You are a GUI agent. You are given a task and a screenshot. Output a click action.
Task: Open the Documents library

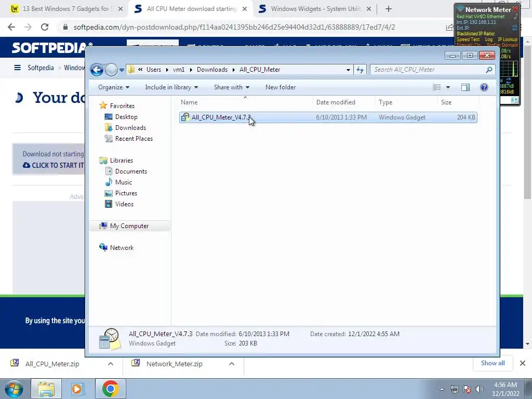126,171
